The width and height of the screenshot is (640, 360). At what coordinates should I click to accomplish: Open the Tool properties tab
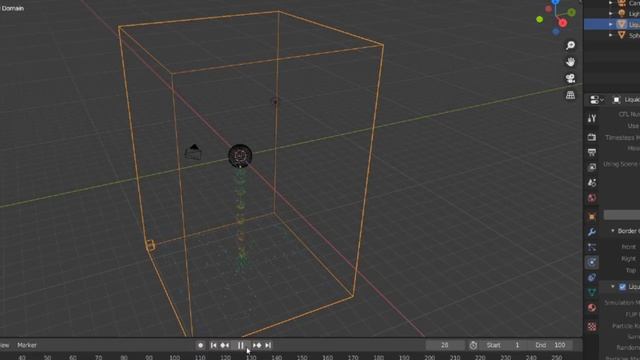pyautogui.click(x=592, y=118)
